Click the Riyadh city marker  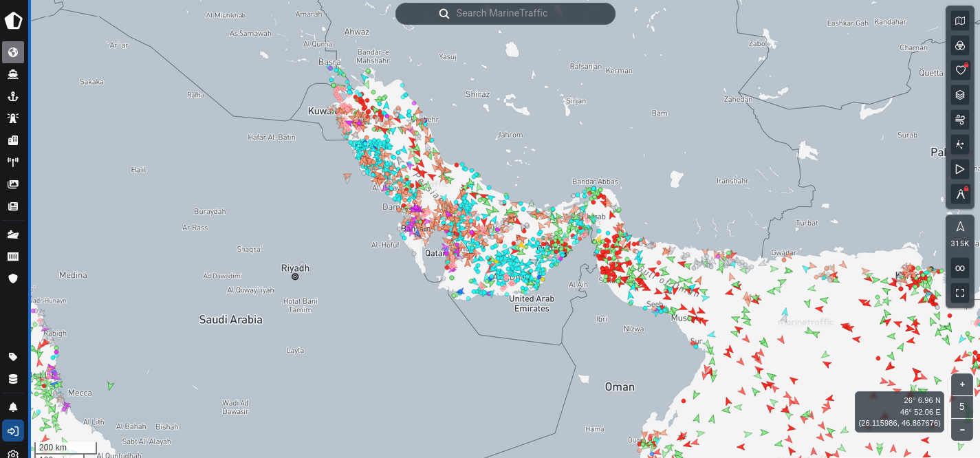point(295,276)
